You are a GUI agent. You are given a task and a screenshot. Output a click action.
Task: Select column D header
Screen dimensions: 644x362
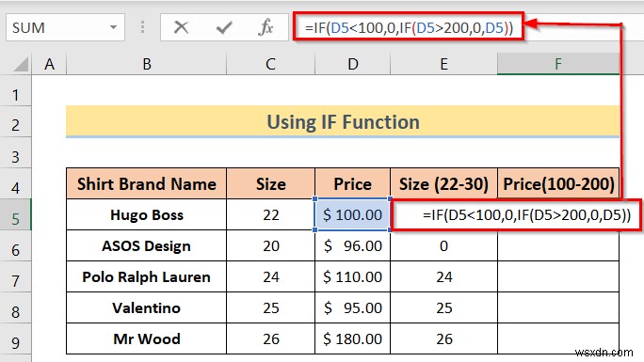pyautogui.click(x=353, y=64)
